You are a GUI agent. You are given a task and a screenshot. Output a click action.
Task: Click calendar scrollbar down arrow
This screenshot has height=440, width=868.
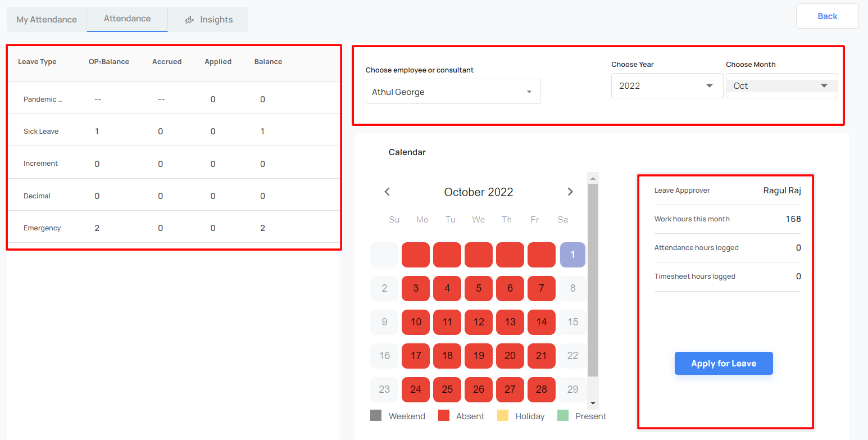[593, 403]
